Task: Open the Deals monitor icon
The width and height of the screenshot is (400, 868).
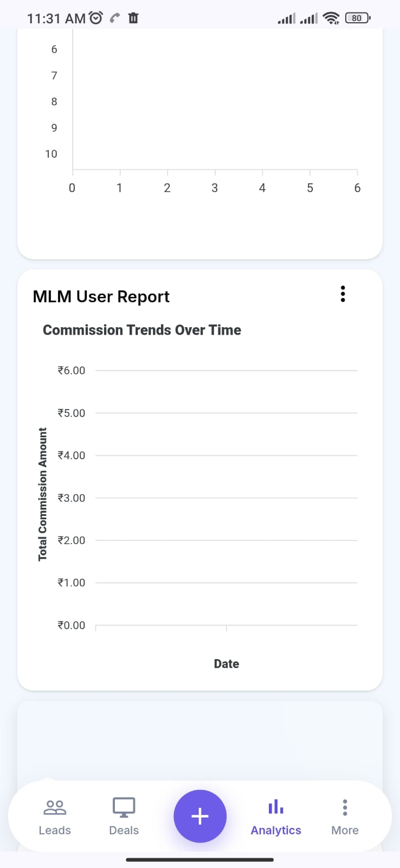Action: point(124,807)
